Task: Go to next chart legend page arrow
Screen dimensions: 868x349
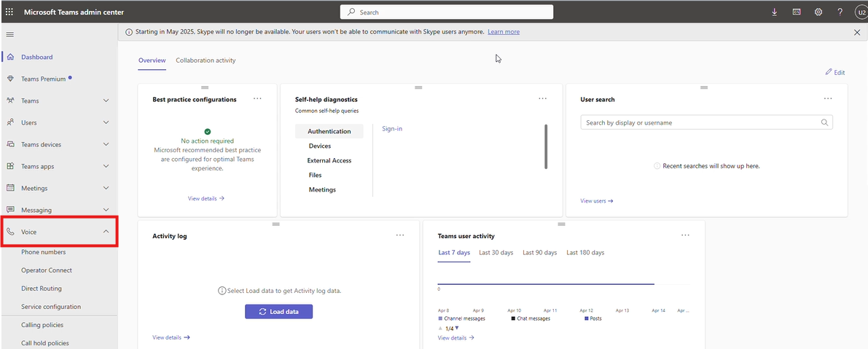Action: click(457, 329)
